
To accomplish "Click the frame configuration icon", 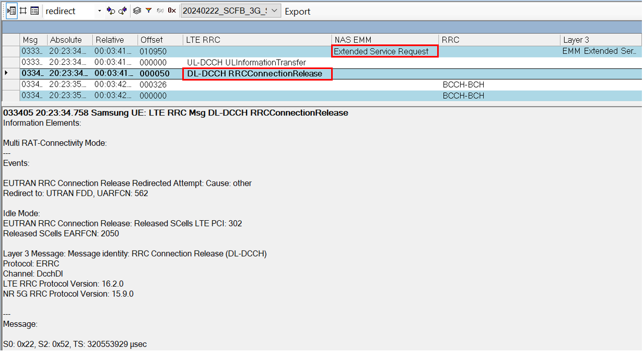I will click(23, 10).
